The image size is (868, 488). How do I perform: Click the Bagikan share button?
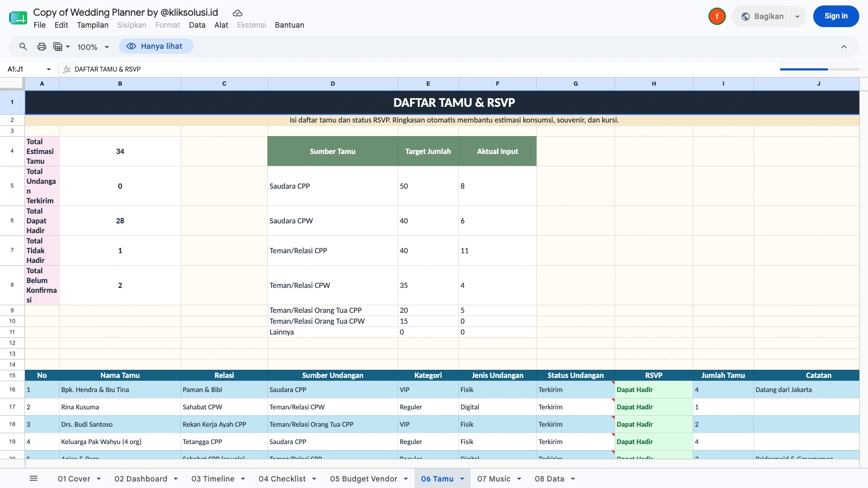pos(763,16)
